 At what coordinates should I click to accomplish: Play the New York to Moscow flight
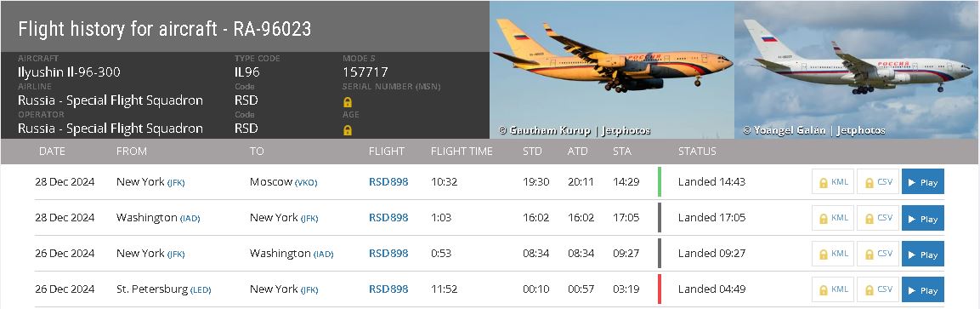pyautogui.click(x=922, y=182)
